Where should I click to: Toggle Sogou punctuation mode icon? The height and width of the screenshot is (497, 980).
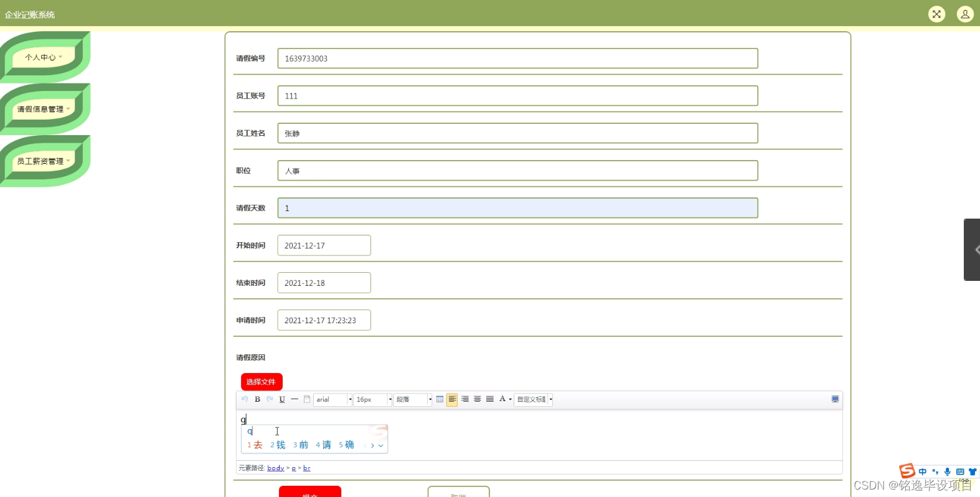(935, 471)
